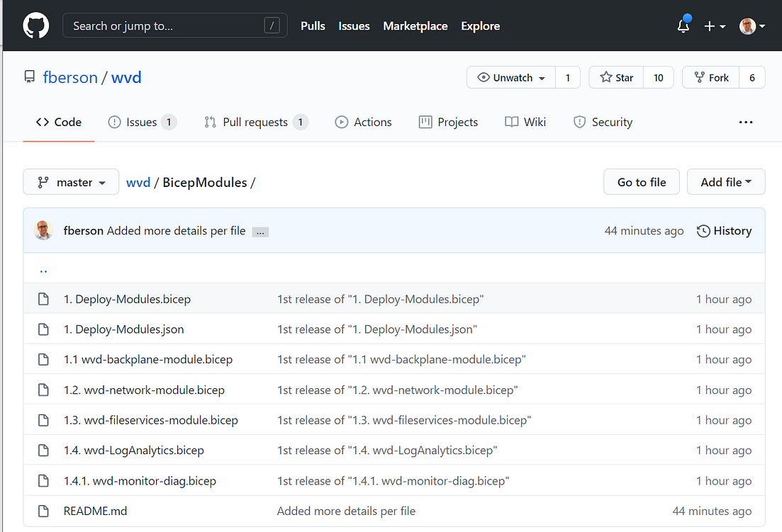Switch to the repository Issues tab
The width and height of the screenshot is (782, 532).
[142, 122]
